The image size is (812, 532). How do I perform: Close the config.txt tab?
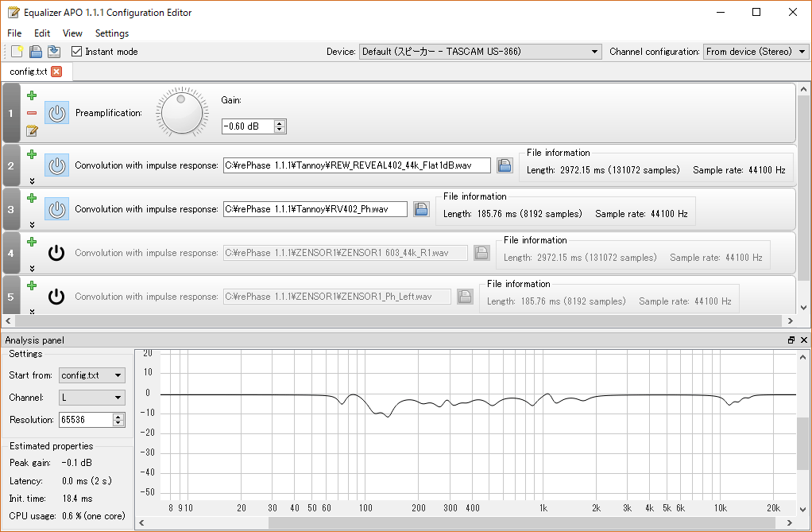[56, 72]
